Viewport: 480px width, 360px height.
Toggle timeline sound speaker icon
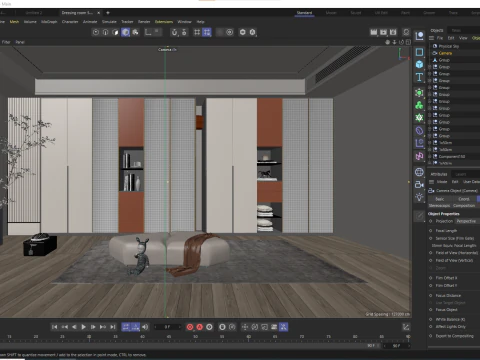click(x=145, y=327)
